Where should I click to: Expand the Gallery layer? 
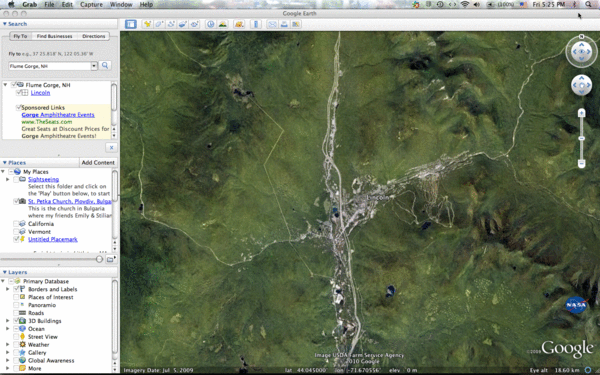click(x=8, y=352)
